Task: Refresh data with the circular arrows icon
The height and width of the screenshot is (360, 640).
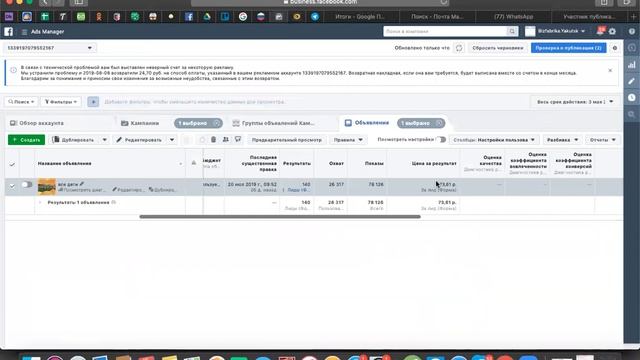Action: click(459, 48)
